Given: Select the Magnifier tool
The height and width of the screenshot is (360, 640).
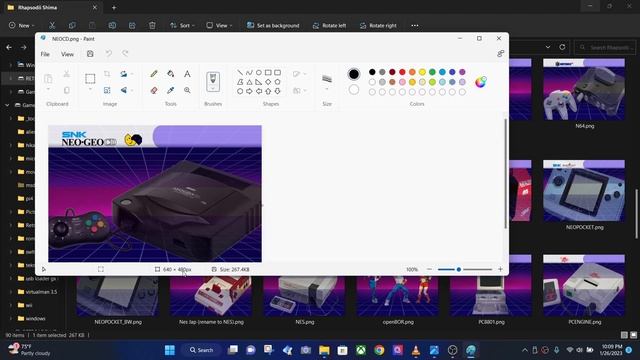Looking at the screenshot, I should [x=187, y=90].
